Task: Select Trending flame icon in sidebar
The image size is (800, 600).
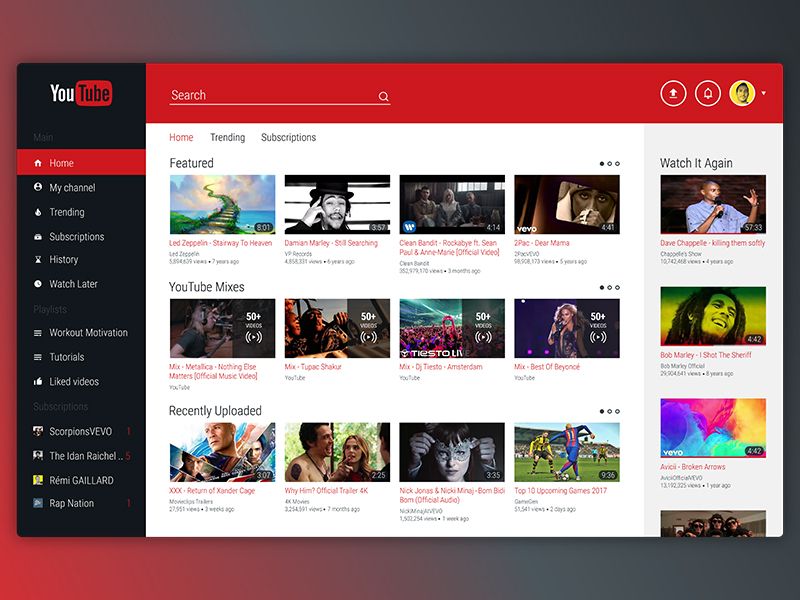Action: pos(38,212)
